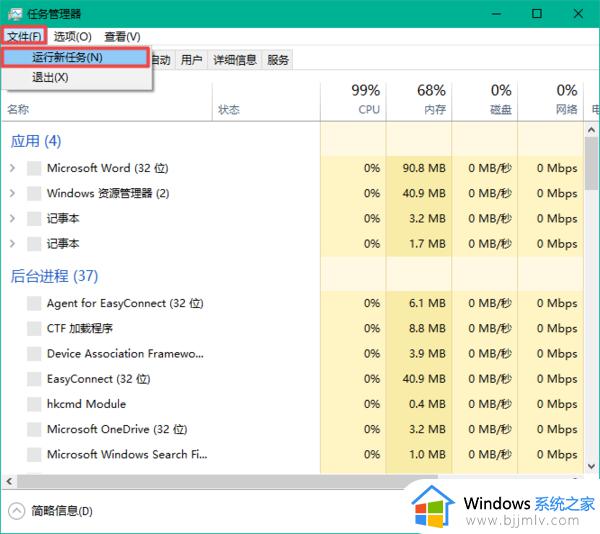Screen dimensions: 600x534
Task: Select the 应用 (4) group heading
Action: click(36, 141)
